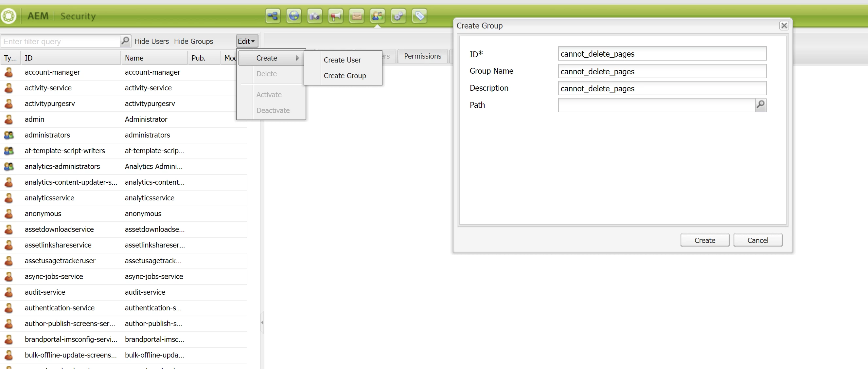Toggle Hide Groups filter
868x369 pixels.
(193, 41)
